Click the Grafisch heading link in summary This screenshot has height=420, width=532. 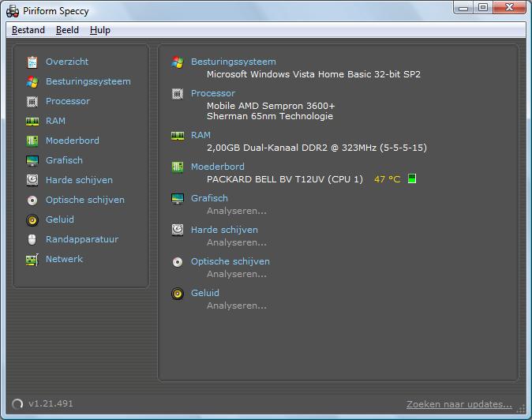[x=209, y=198]
